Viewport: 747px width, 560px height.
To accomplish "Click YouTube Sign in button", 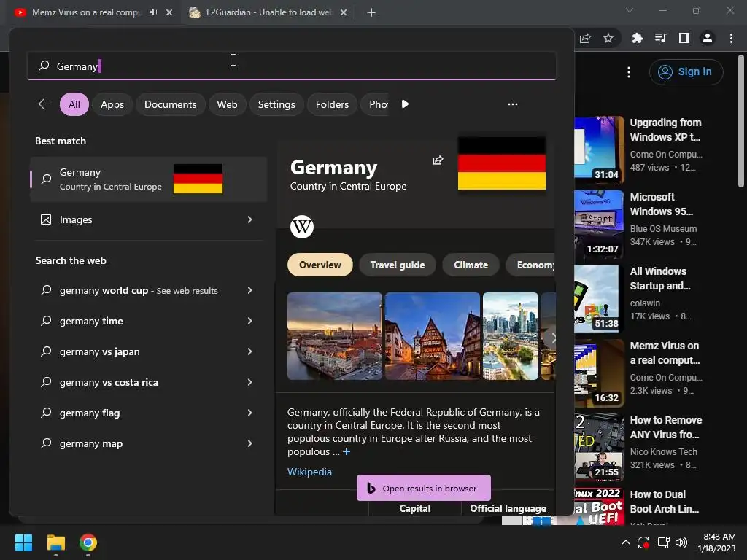I will click(686, 72).
